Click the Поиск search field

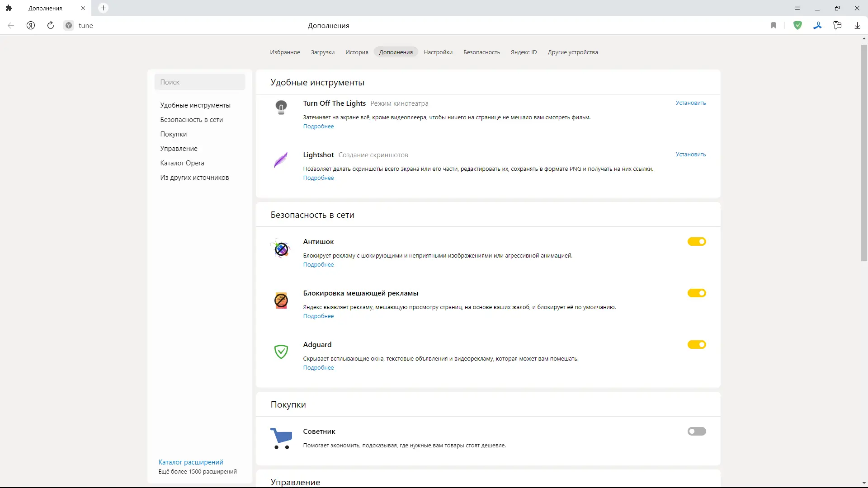(x=200, y=82)
